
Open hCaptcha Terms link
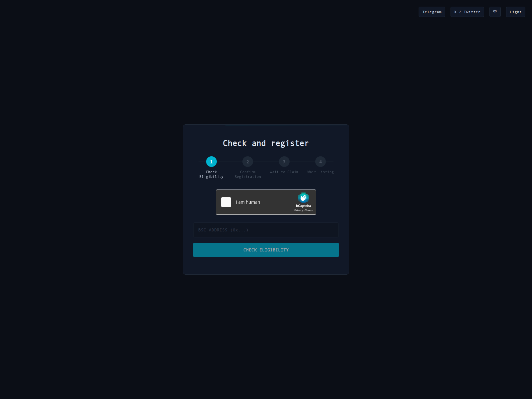[309, 210]
